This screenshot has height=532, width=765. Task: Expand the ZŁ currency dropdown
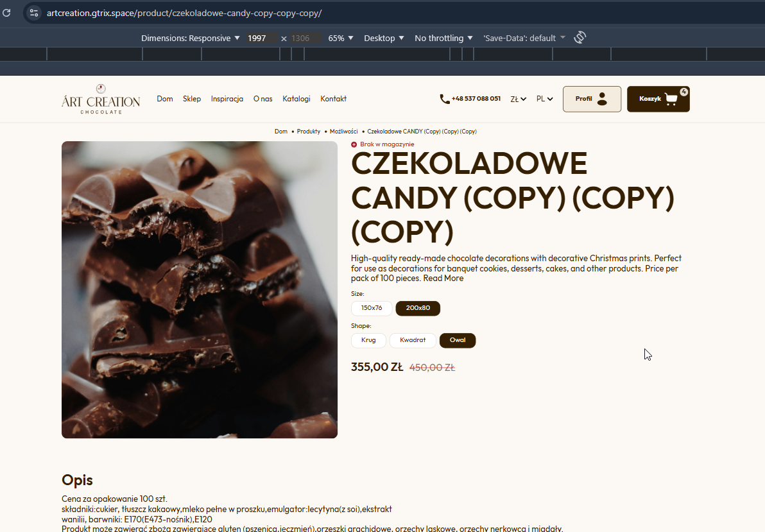[x=518, y=99]
